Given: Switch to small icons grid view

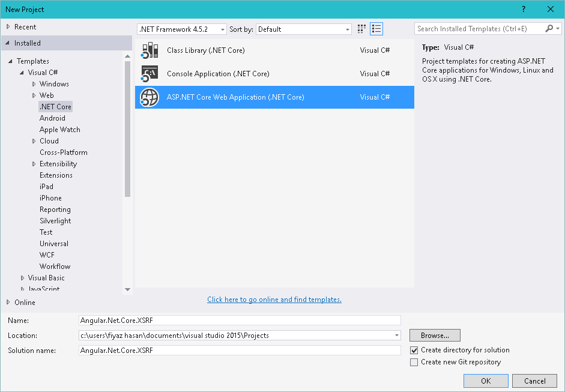Looking at the screenshot, I should click(x=361, y=29).
